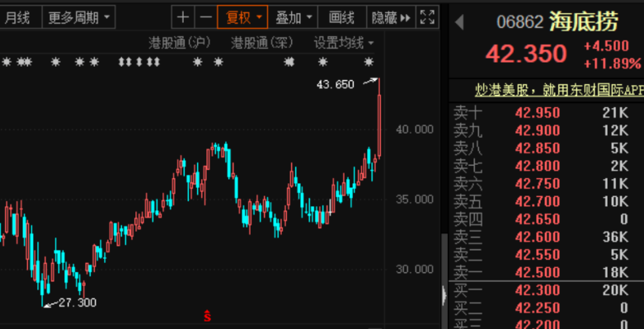The height and width of the screenshot is (329, 644).
Task: Open 叠加 overlay dropdown
Action: point(294,17)
